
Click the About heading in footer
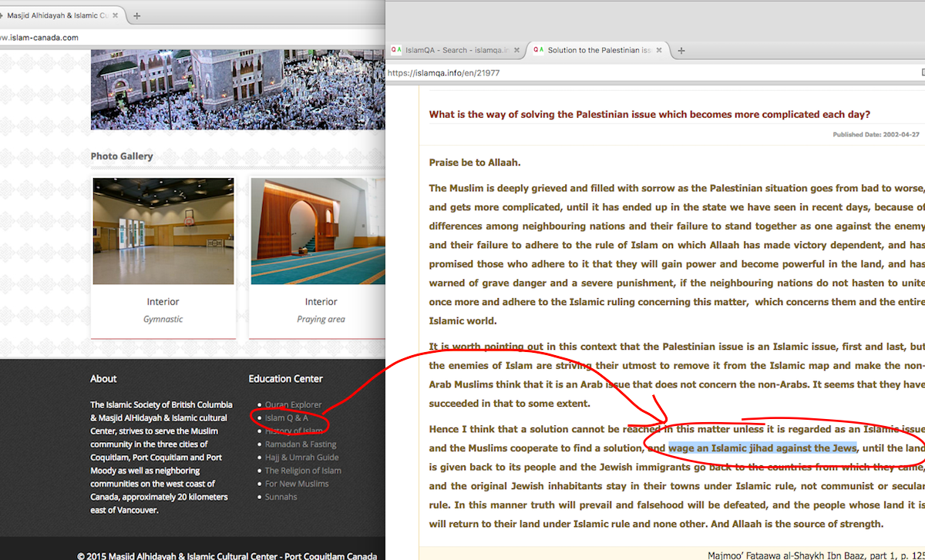click(103, 378)
